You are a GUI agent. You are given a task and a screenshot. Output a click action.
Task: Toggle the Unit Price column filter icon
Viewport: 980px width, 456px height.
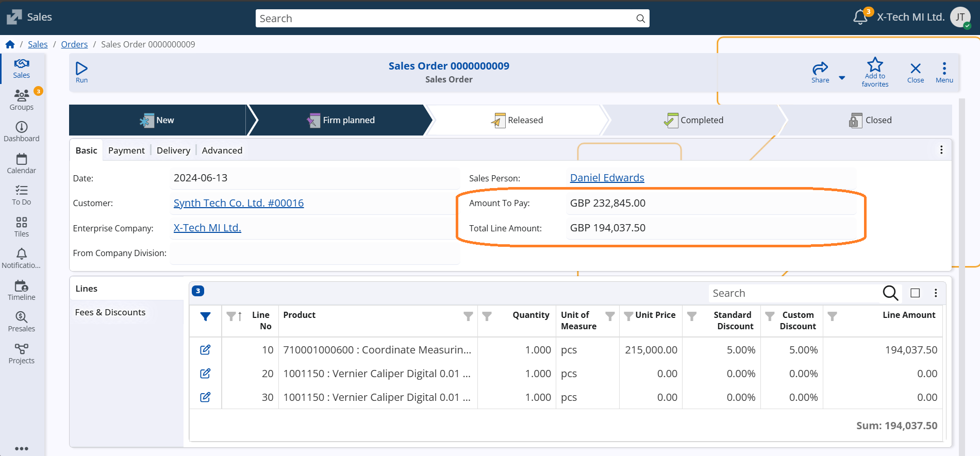(x=628, y=316)
